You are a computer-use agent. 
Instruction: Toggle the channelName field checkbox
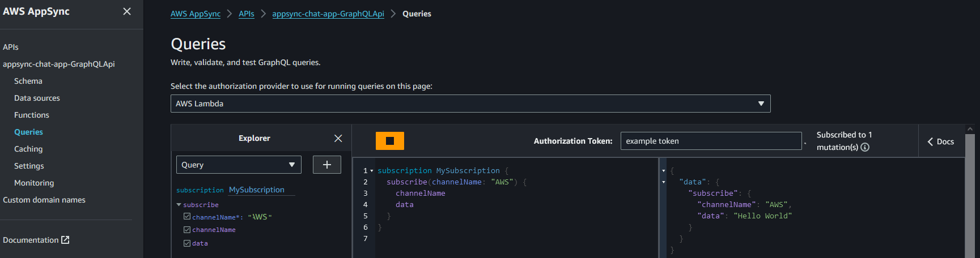(x=187, y=230)
